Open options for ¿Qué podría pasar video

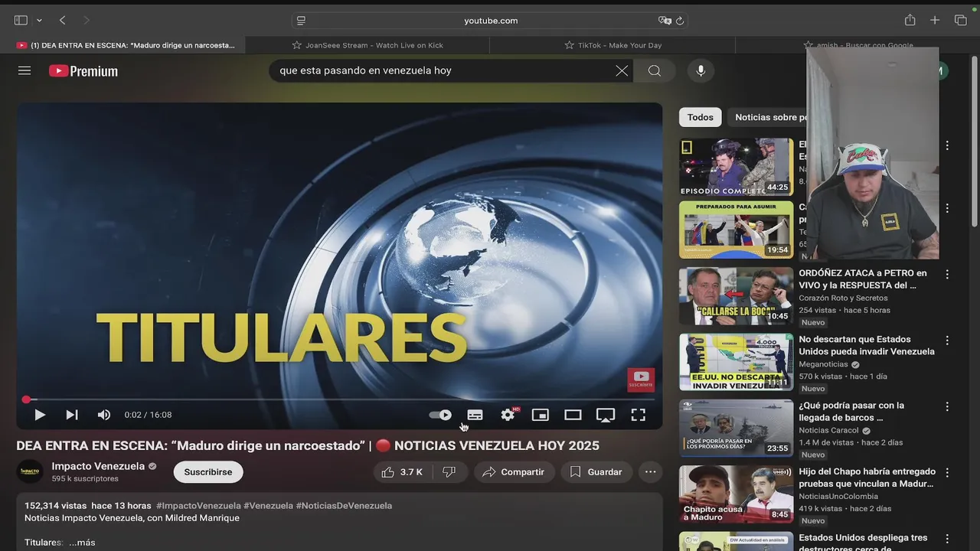point(947,407)
